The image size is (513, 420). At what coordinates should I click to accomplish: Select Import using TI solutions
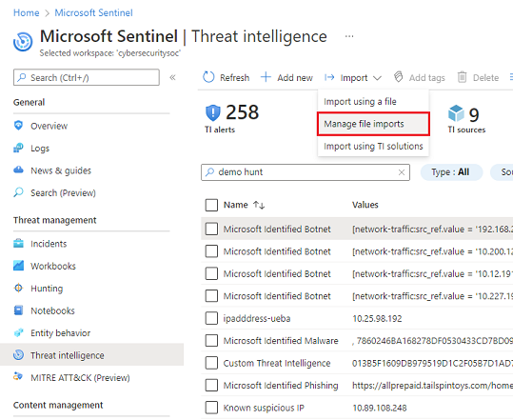click(x=373, y=146)
